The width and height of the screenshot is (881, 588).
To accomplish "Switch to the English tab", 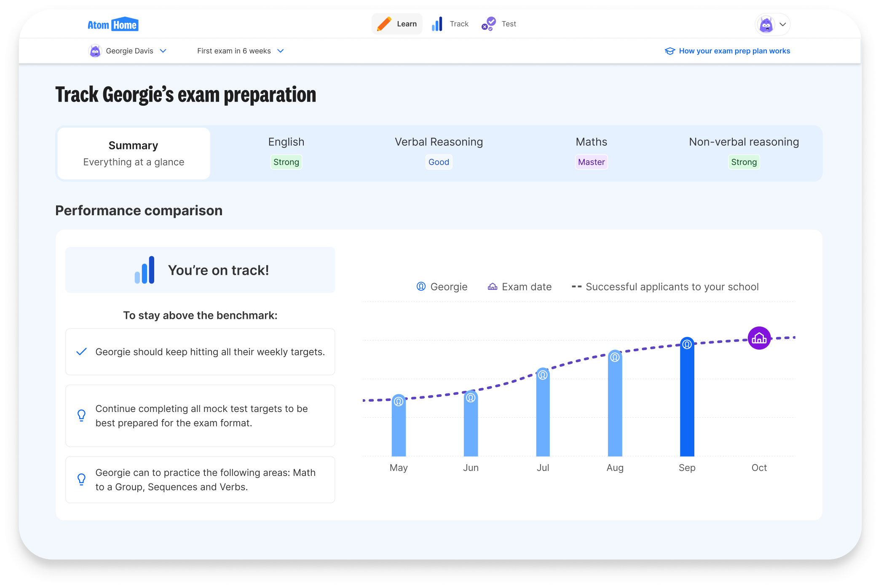I will 286,152.
